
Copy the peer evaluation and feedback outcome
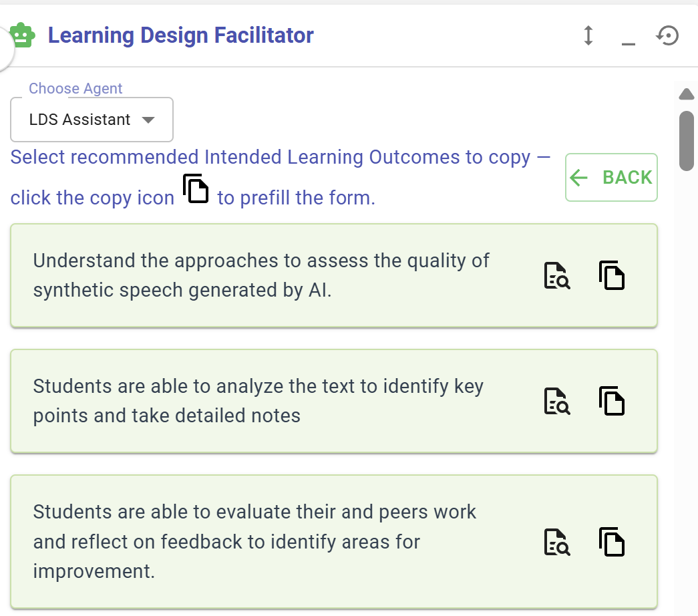coord(612,542)
